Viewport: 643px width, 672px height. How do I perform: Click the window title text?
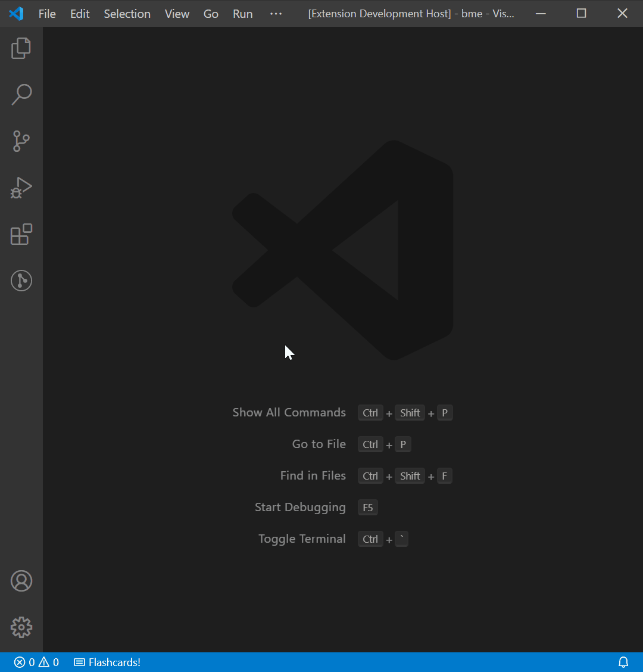coord(411,14)
